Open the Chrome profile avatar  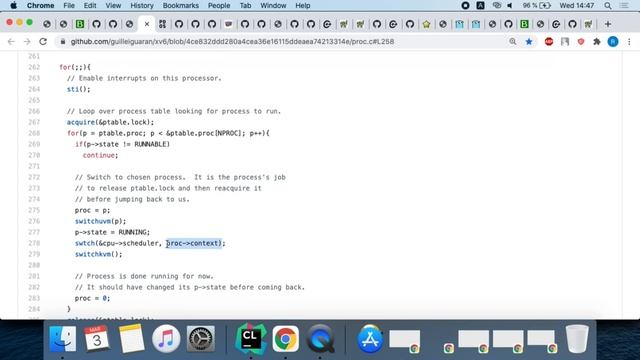613,42
